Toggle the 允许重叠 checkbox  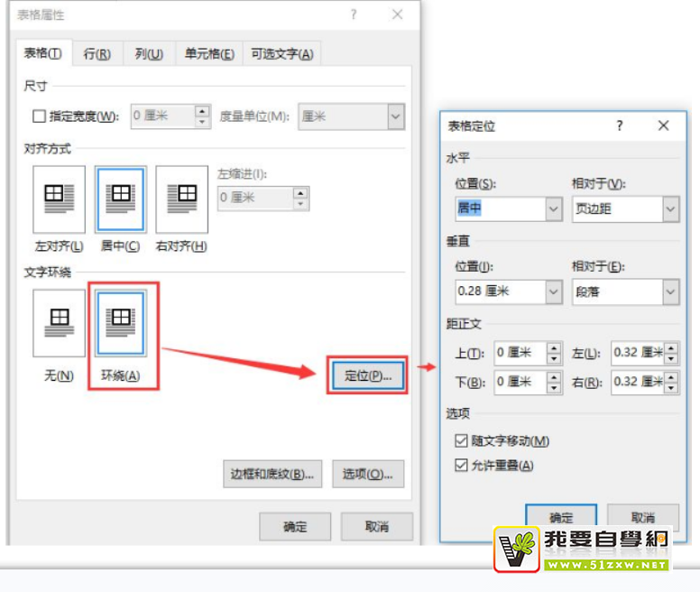[x=463, y=466]
